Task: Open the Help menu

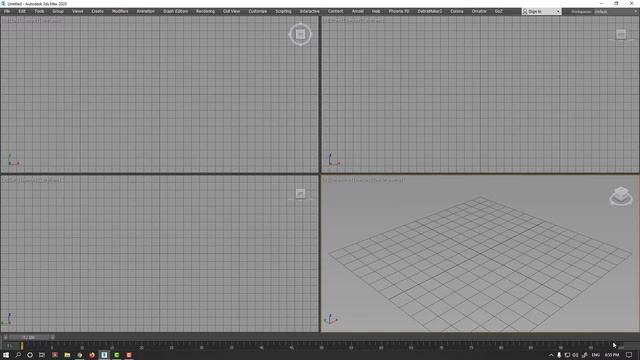Action: [x=376, y=11]
